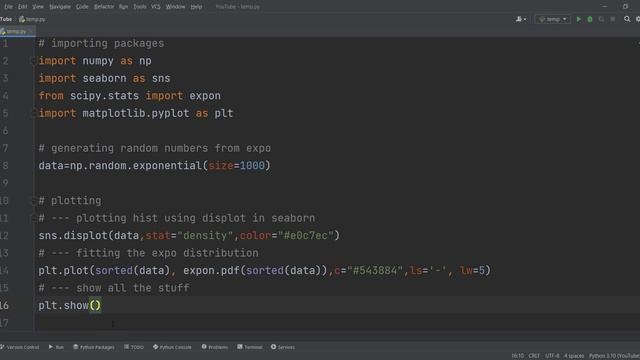The height and width of the screenshot is (360, 640).
Task: Open the Services tool window
Action: click(282, 347)
